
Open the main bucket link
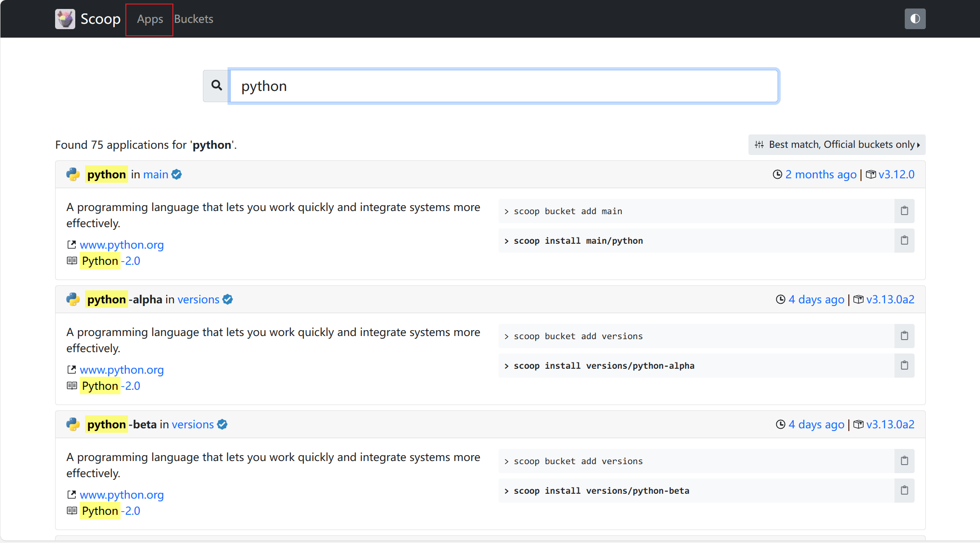click(156, 174)
